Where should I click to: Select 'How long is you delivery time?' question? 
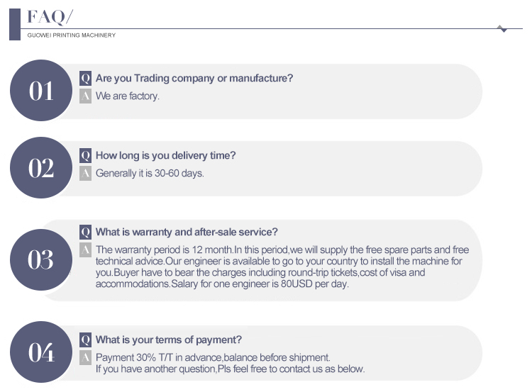point(165,155)
